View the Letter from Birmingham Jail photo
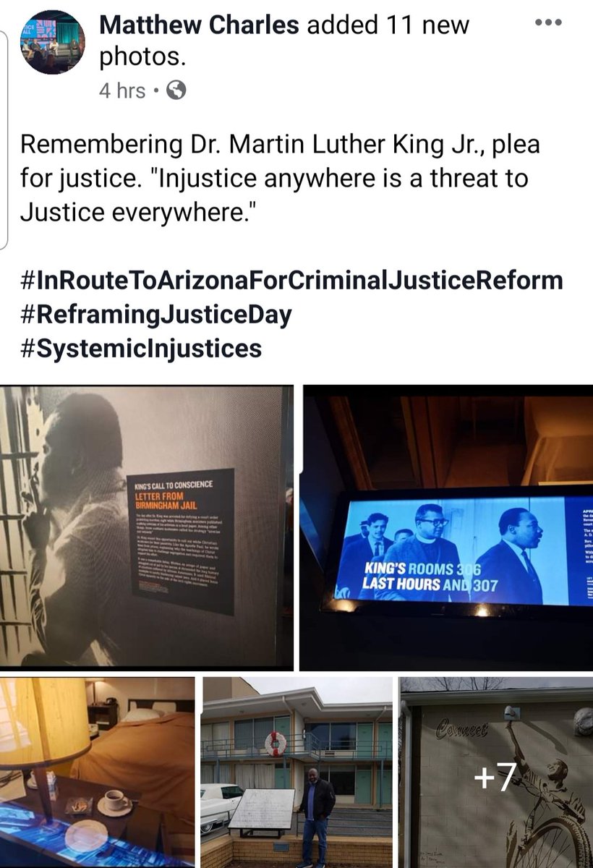 pyautogui.click(x=147, y=527)
